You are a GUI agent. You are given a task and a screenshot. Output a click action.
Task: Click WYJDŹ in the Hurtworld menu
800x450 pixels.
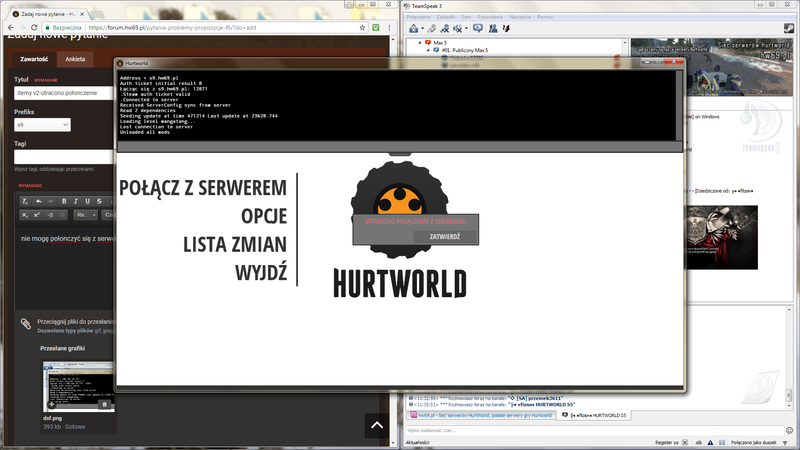(x=261, y=272)
